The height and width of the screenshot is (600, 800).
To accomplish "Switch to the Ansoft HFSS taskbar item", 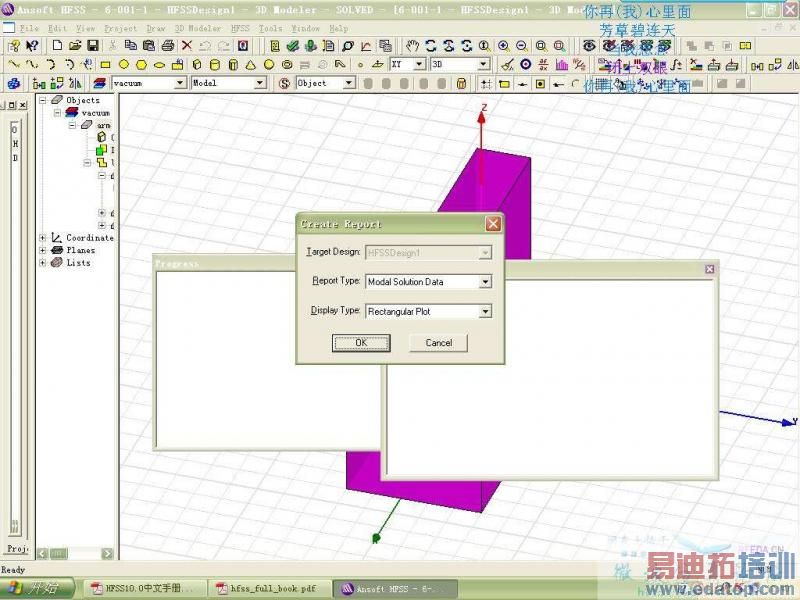I will 395,589.
